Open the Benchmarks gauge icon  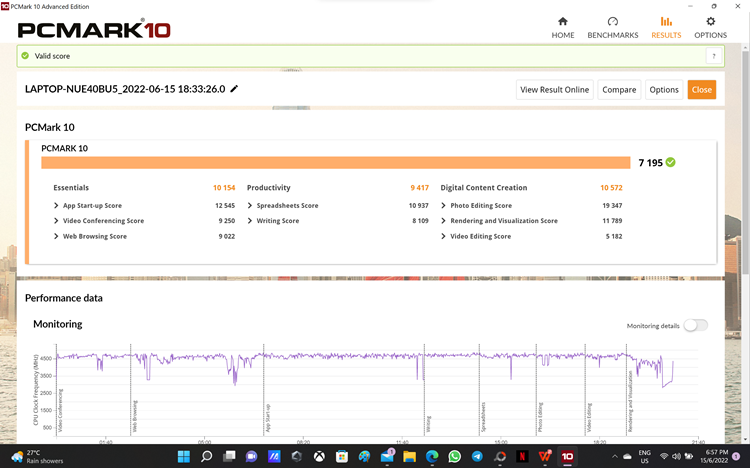click(x=612, y=22)
